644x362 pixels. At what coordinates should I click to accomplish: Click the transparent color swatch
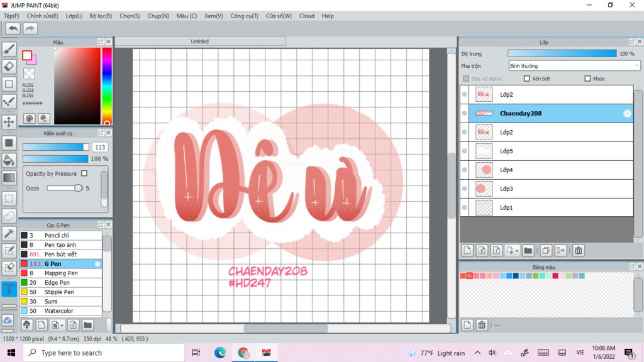[29, 74]
